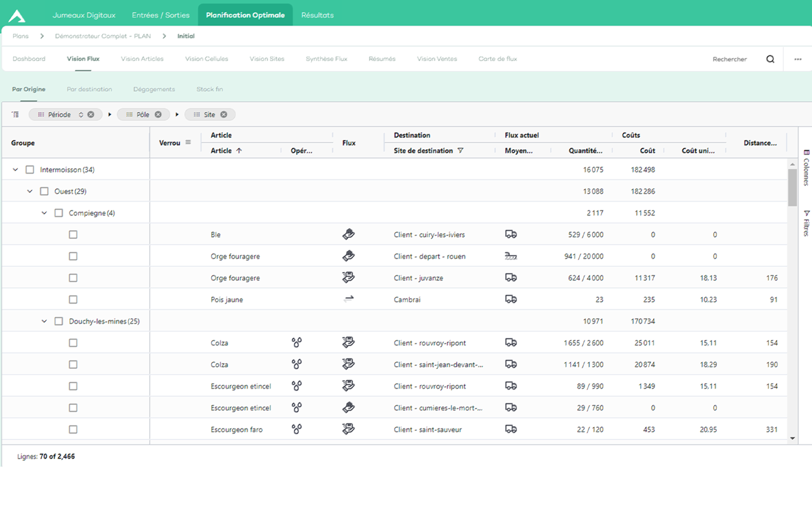Click the table vertical scrollbar thumb

(792, 188)
